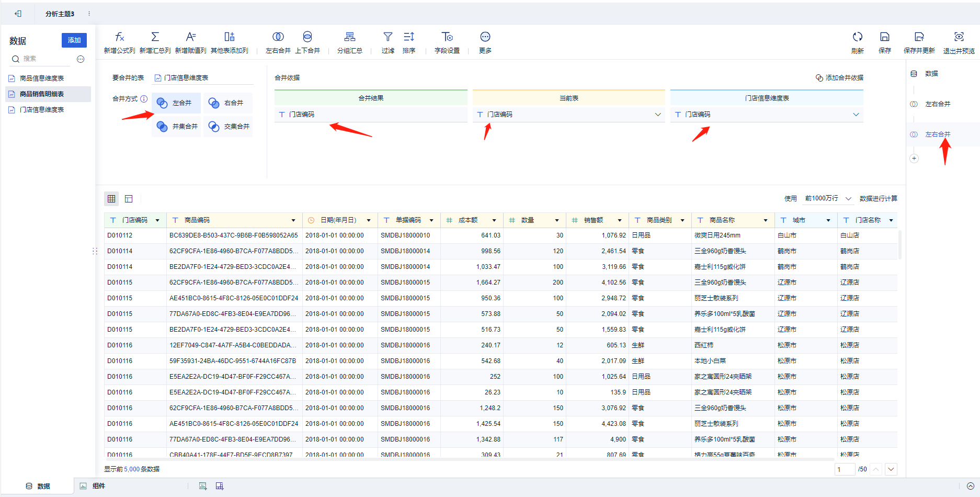This screenshot has width=980, height=497.
Task: Click the 刷新 refresh icon
Action: pyautogui.click(x=857, y=37)
